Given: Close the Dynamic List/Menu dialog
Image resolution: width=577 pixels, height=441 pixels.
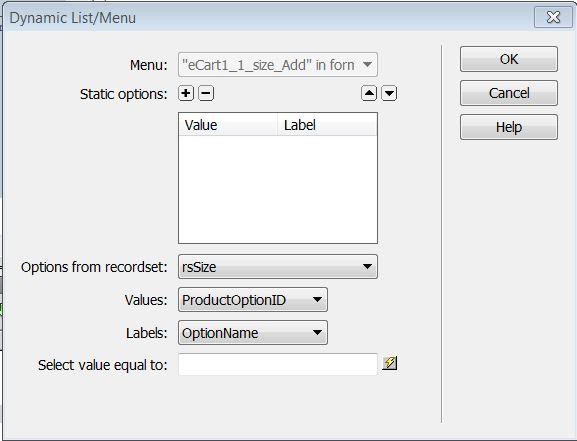Looking at the screenshot, I should click(553, 17).
